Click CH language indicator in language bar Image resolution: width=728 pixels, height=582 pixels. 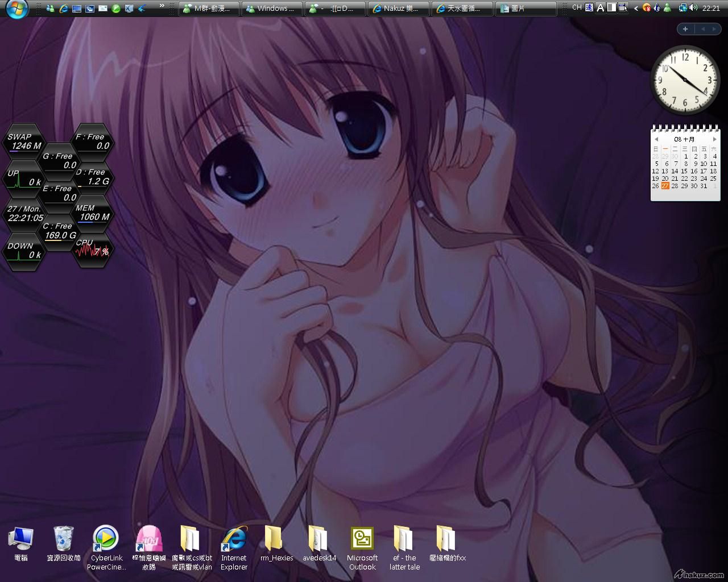(x=577, y=8)
